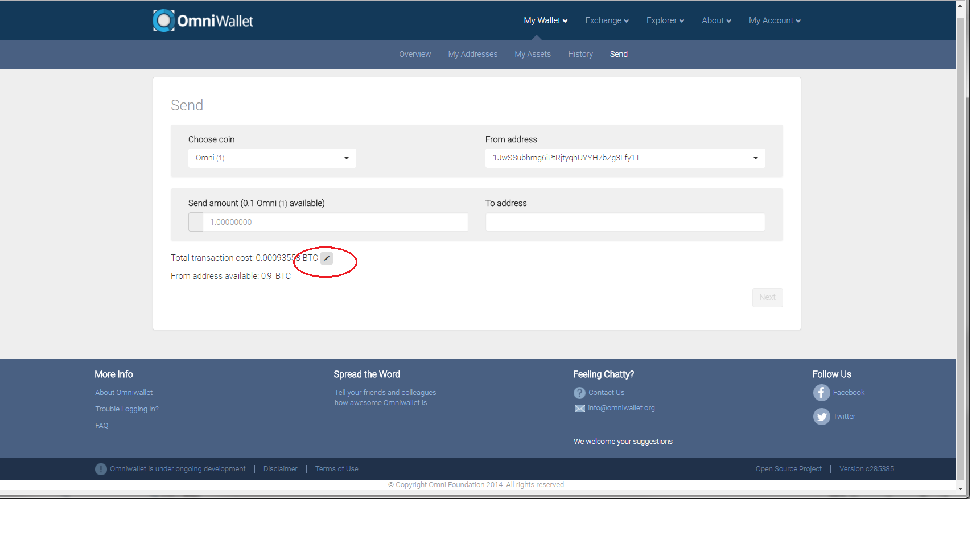The height and width of the screenshot is (560, 976).
Task: Open the Exchange dropdown menu
Action: pos(607,20)
